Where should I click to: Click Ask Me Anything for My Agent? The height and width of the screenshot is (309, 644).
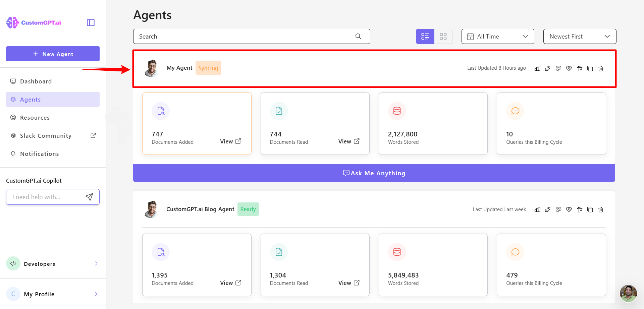374,173
